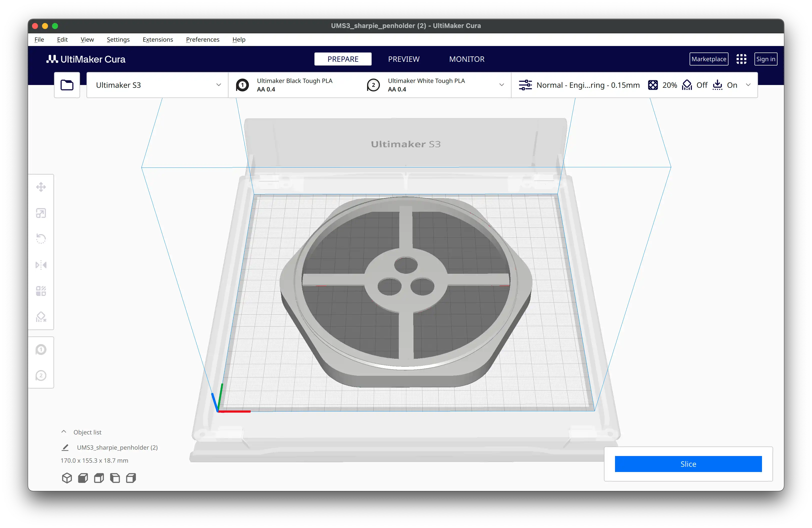Select the Scale tool

[41, 213]
